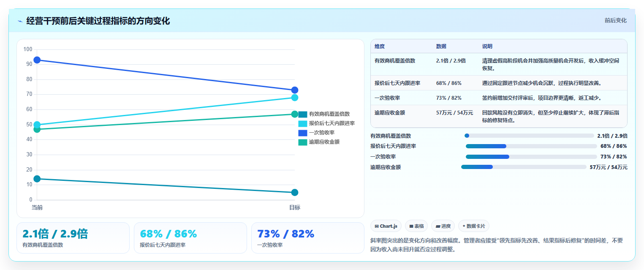Viewport: 644px width, 270px height.
Task: Click table cell 68% / 86%
Action: click(x=449, y=83)
